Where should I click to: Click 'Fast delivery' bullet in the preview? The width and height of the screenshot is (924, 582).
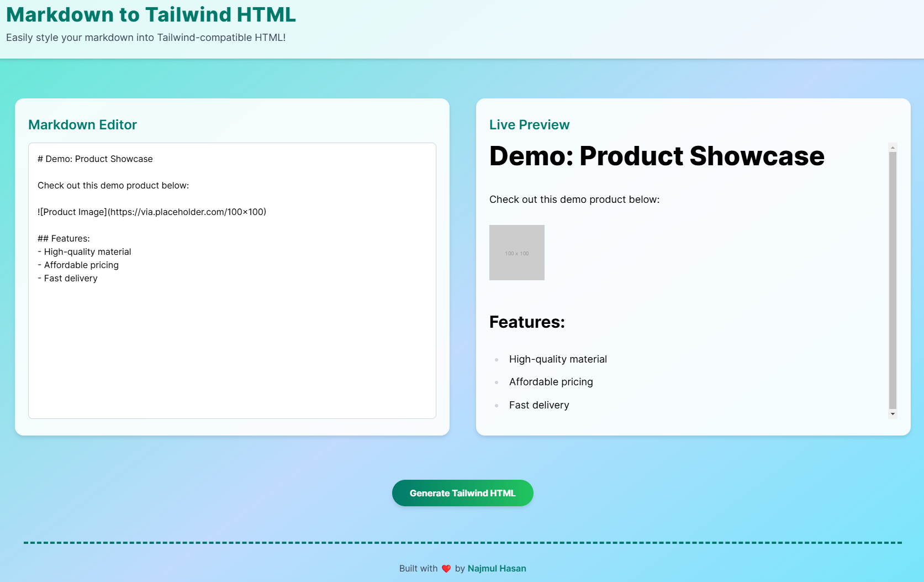[x=539, y=405]
